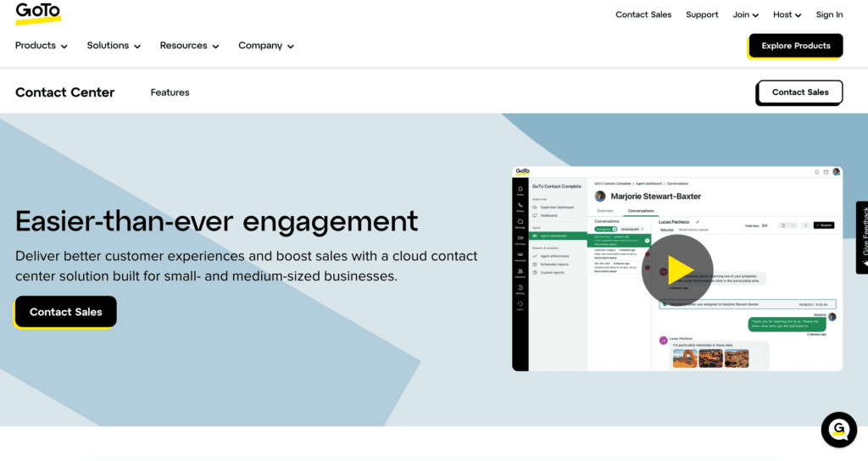The width and height of the screenshot is (868, 461).
Task: Click the Explore Products button
Action: [x=795, y=46]
